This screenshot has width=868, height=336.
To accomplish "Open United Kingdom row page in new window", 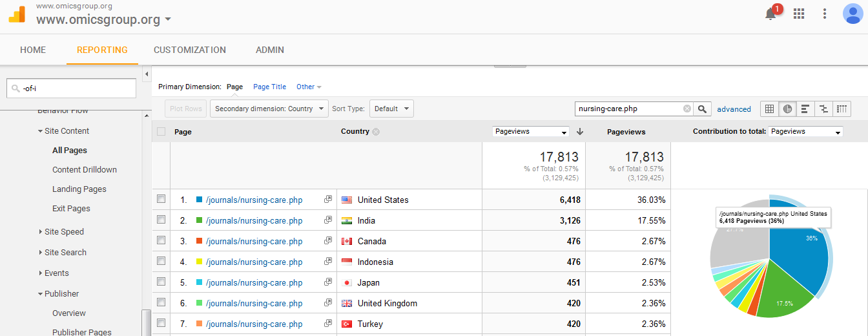I will click(327, 303).
